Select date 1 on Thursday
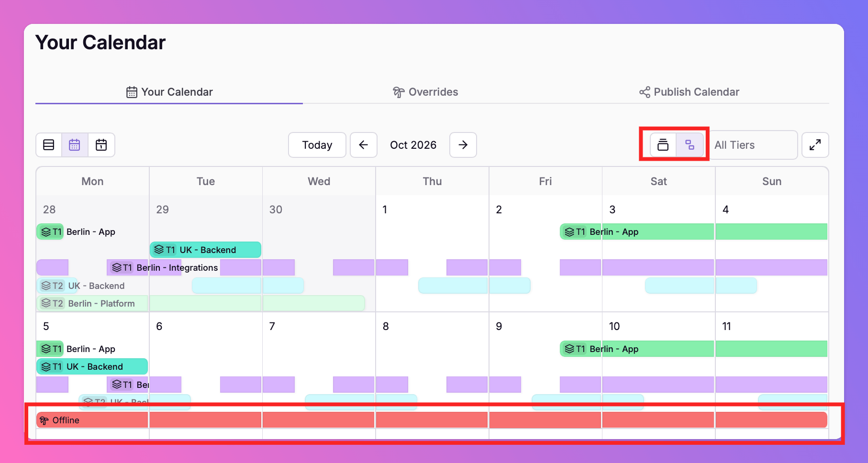 coord(385,209)
